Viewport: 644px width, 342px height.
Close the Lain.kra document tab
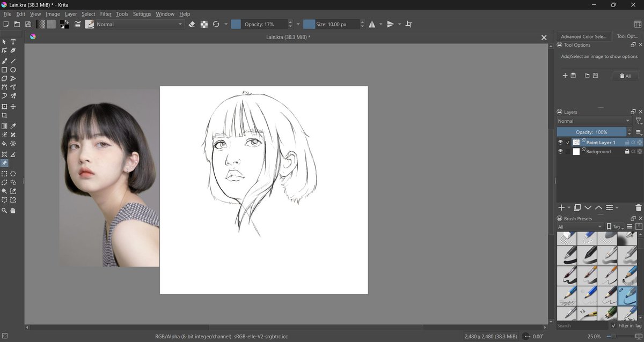click(x=544, y=37)
